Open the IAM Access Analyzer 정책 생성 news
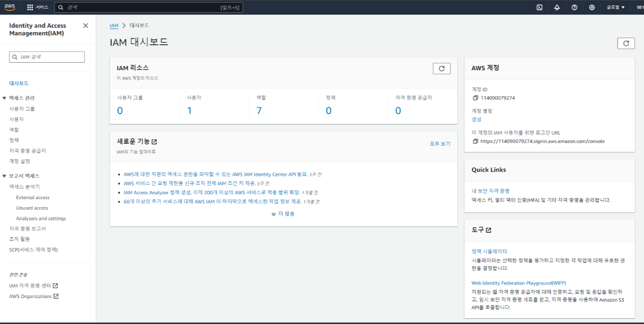This screenshot has width=644, height=324. point(212,192)
